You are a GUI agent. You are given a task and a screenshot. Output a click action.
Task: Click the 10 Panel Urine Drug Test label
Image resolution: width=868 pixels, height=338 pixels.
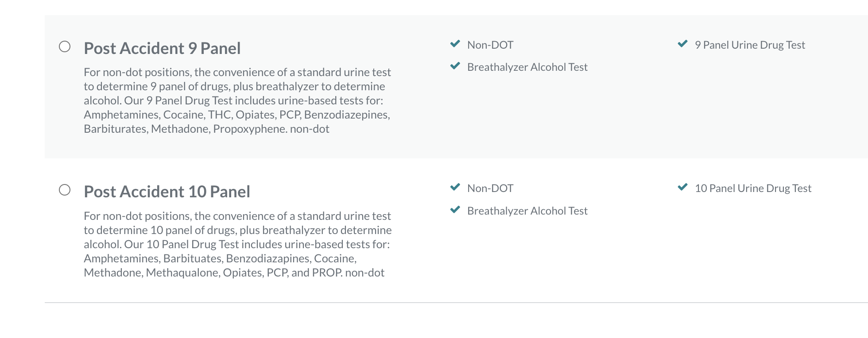click(753, 188)
